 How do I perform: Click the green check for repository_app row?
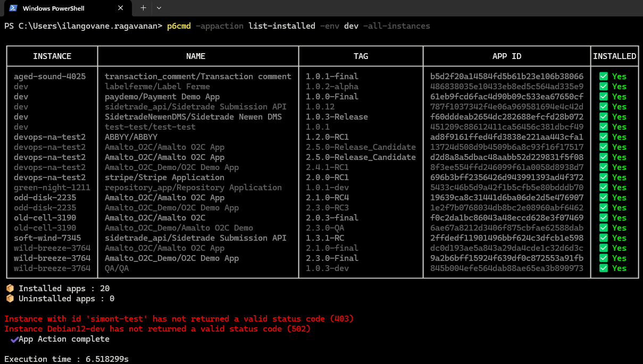pyautogui.click(x=604, y=188)
